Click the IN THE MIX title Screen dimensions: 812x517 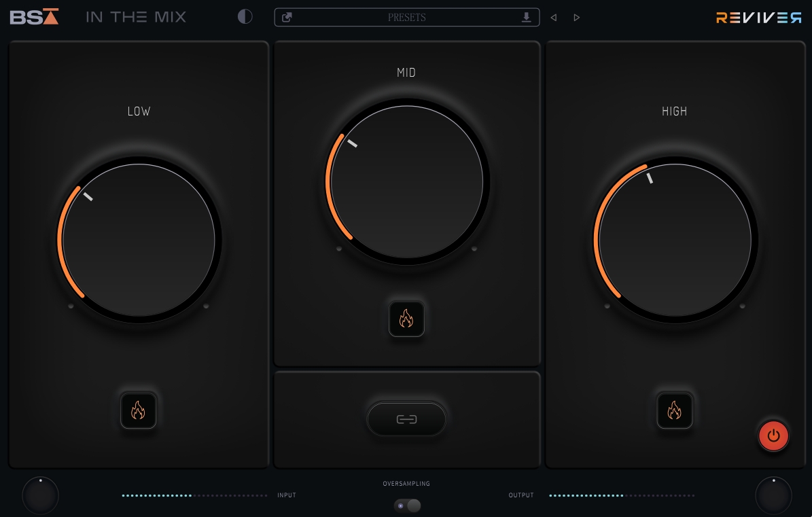point(136,17)
